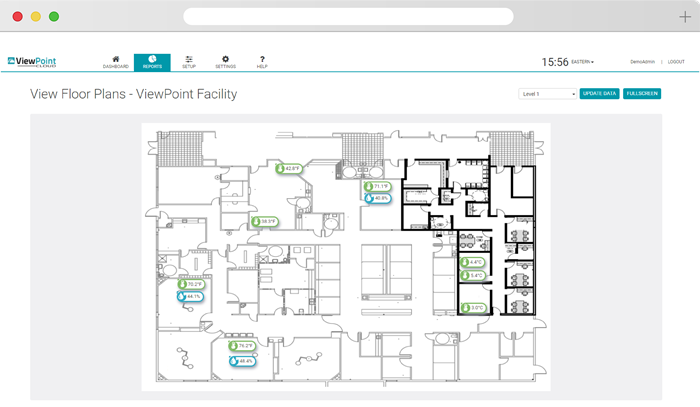Open the Setup sliders menu
The image size is (700, 407).
[x=189, y=62]
